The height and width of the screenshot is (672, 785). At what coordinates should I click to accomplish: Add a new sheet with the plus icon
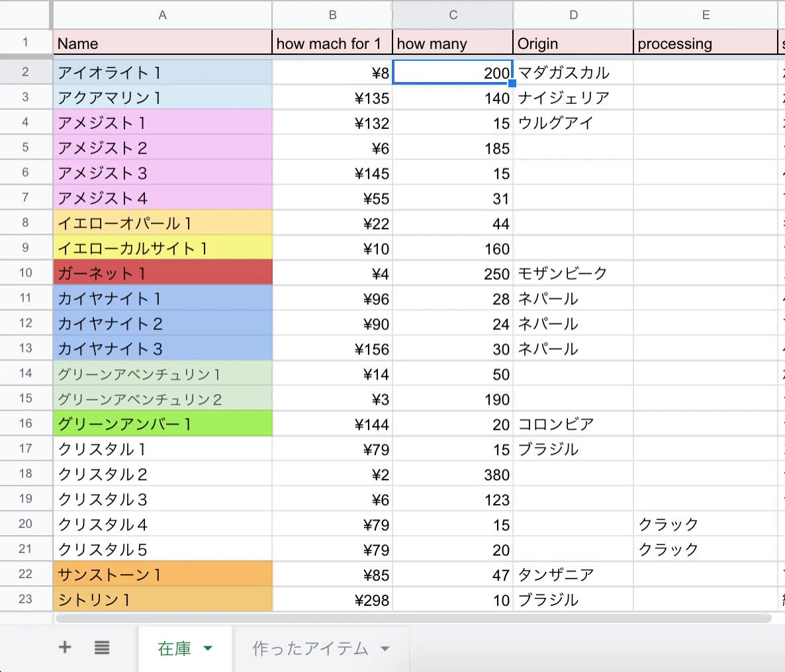coord(64,648)
